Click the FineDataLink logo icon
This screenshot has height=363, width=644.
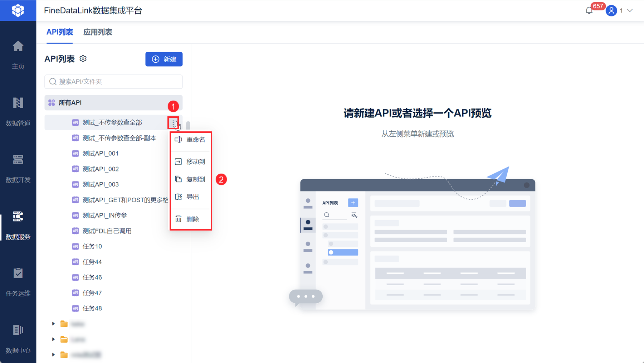pos(18,10)
